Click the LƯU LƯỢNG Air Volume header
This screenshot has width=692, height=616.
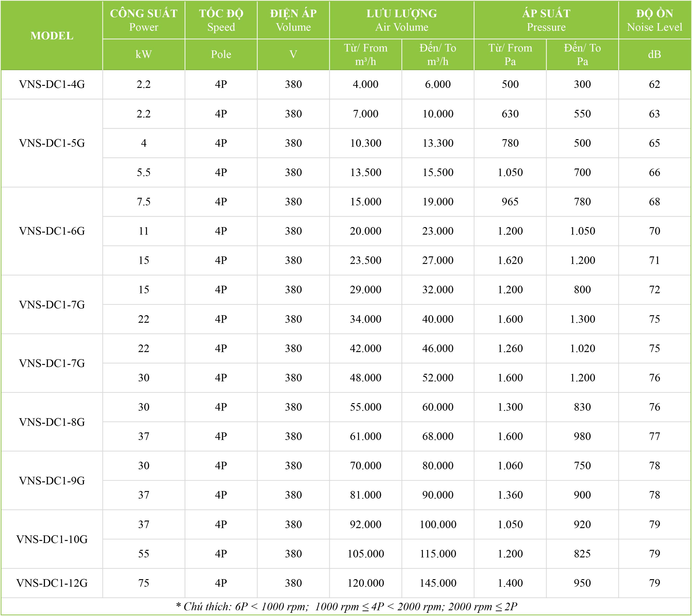click(401, 20)
